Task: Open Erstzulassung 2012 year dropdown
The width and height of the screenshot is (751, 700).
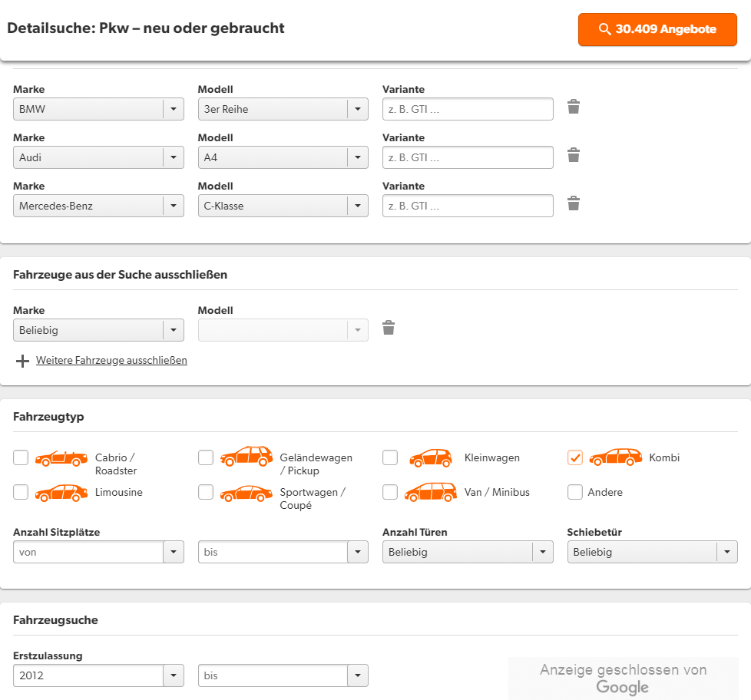Action: click(x=98, y=675)
